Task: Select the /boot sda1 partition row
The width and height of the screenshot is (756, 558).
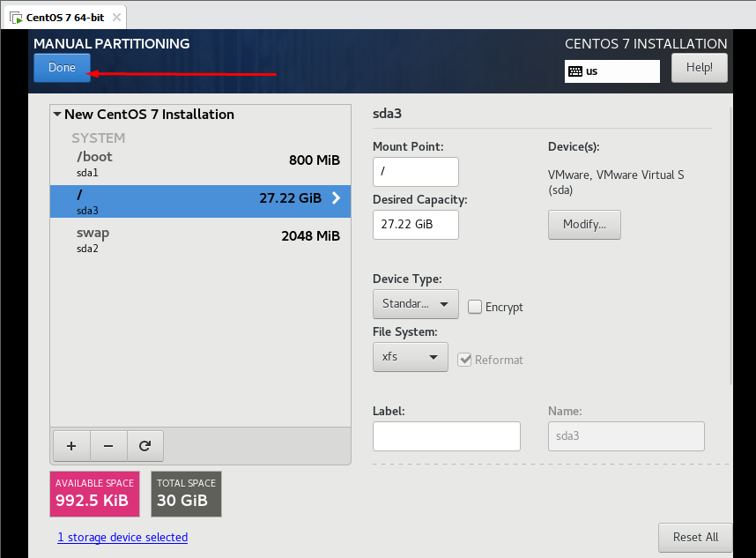Action: click(x=200, y=164)
